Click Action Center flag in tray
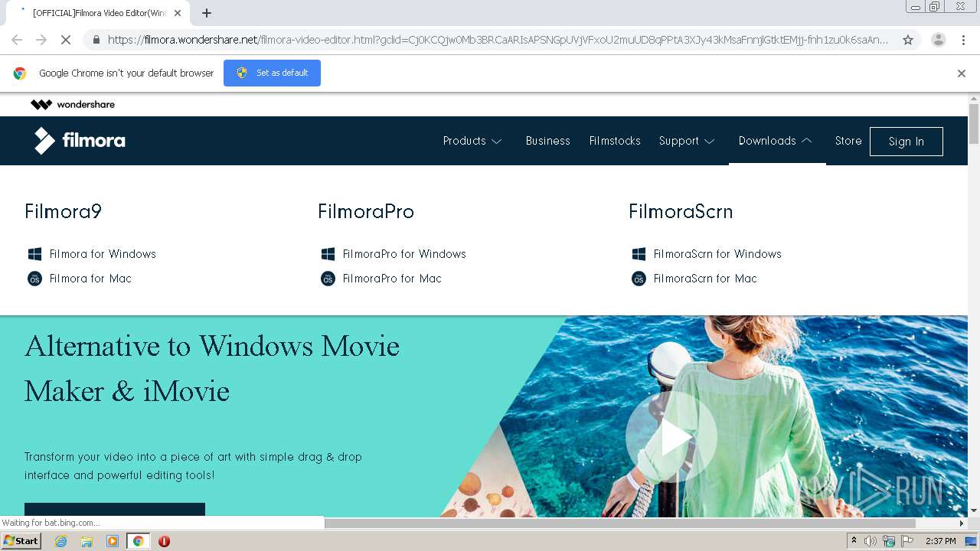The width and height of the screenshot is (980, 551). point(907,541)
